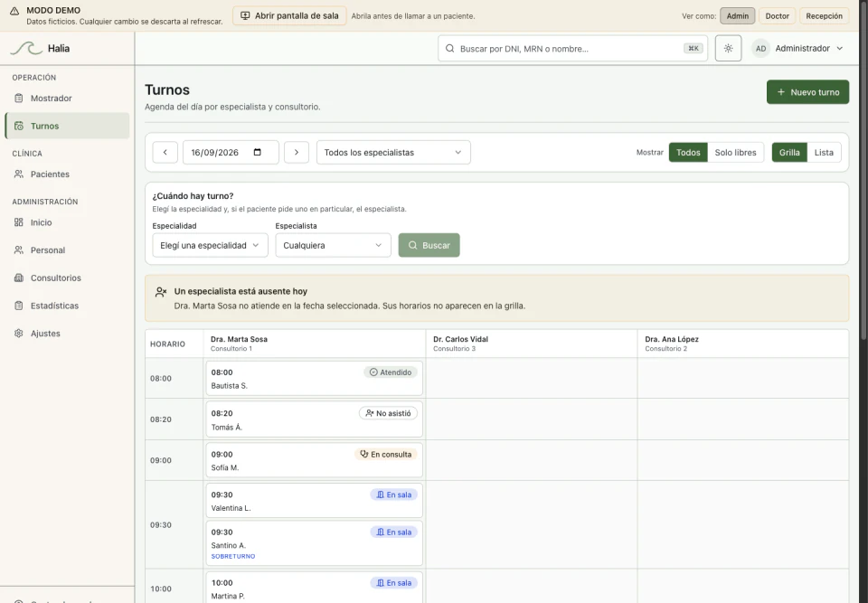Open Pacientes section
Screen dimensions: 868x603
(67, 174)
